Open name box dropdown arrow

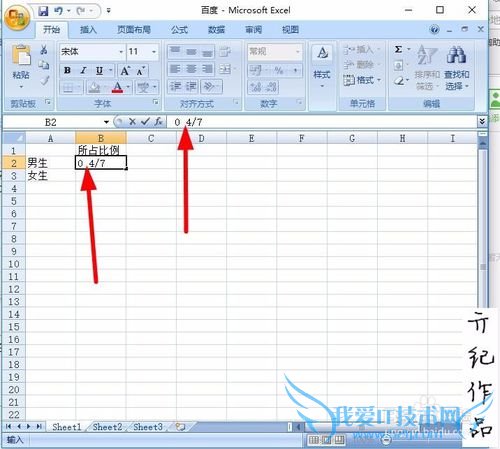coord(106,122)
